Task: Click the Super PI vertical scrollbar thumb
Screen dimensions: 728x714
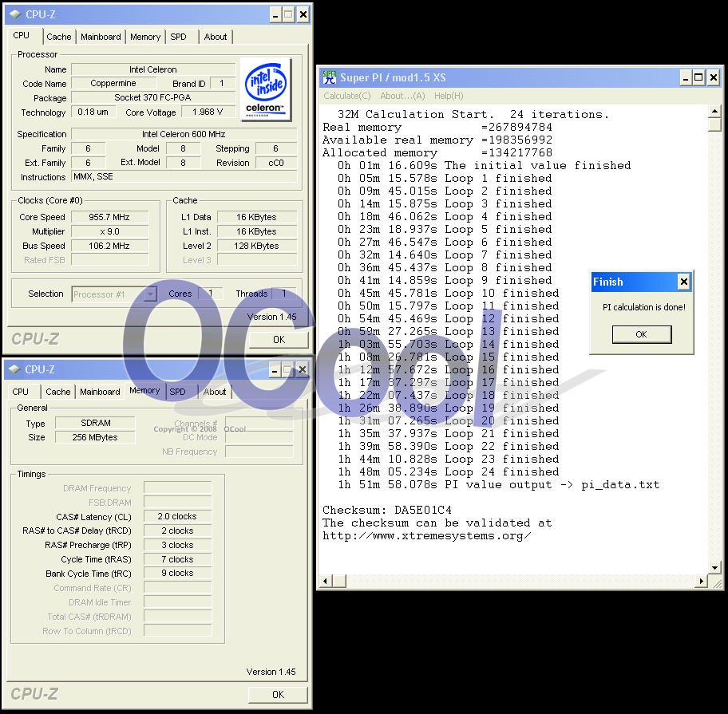Action: (714, 124)
